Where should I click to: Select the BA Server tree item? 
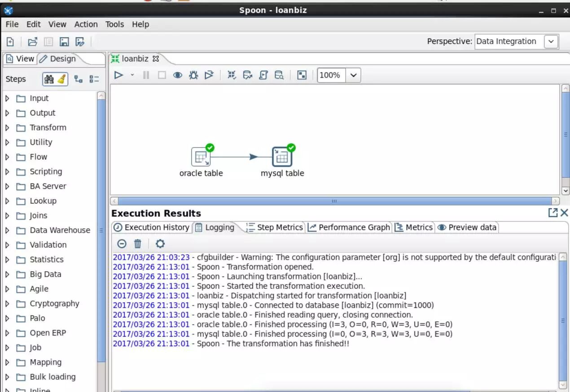(x=48, y=186)
